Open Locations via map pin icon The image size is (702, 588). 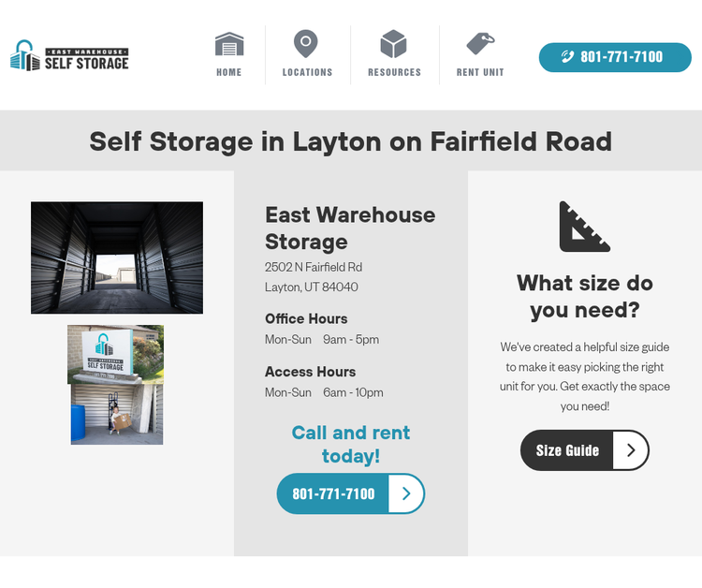click(x=306, y=44)
